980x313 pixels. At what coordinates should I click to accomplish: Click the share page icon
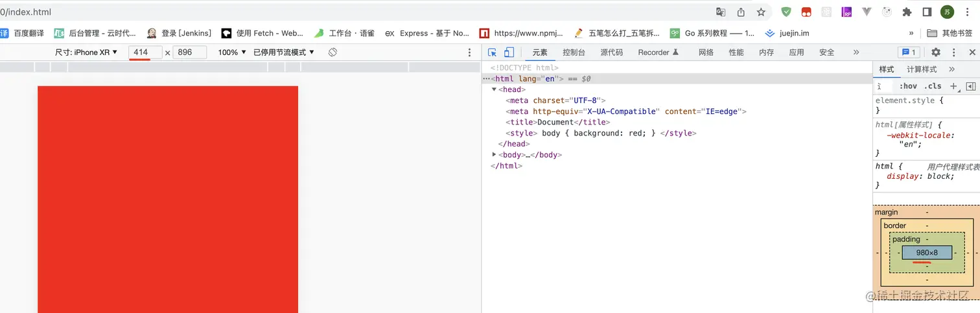(x=741, y=12)
